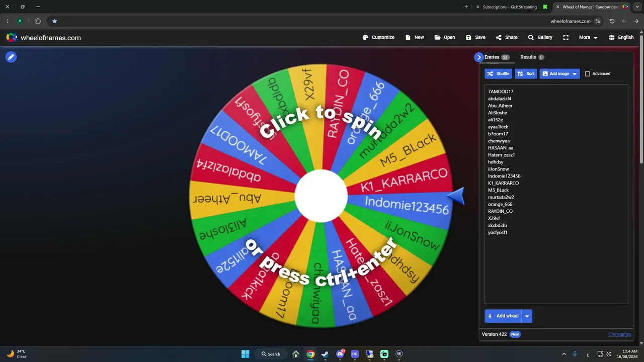Image resolution: width=644 pixels, height=362 pixels.
Task: Open the tab search dropdown
Action: tap(637, 7)
